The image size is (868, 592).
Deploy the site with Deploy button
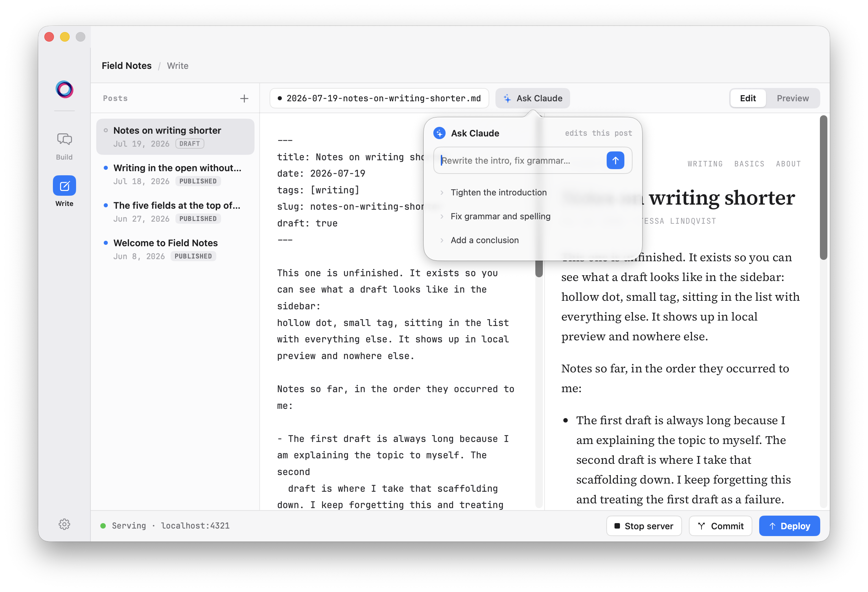point(789,526)
